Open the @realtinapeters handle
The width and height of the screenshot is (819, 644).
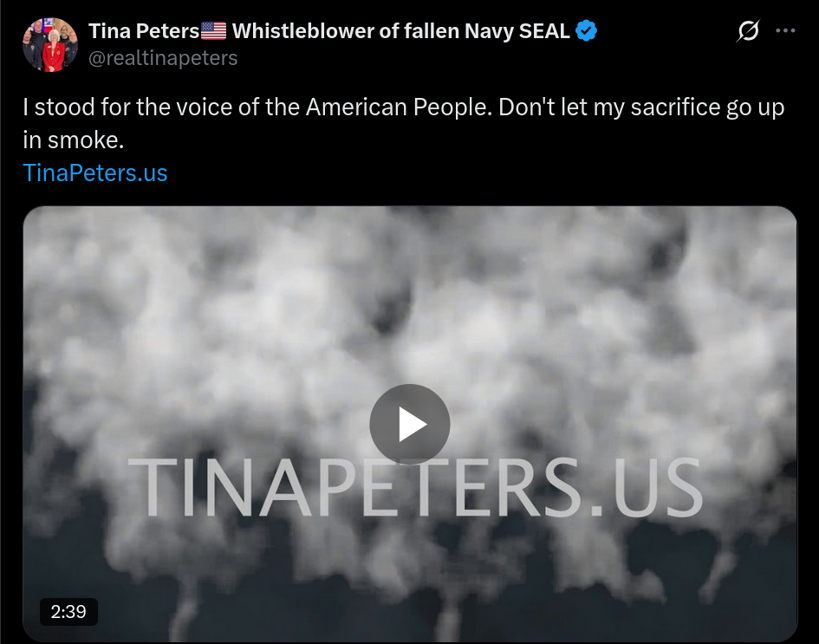[x=163, y=58]
